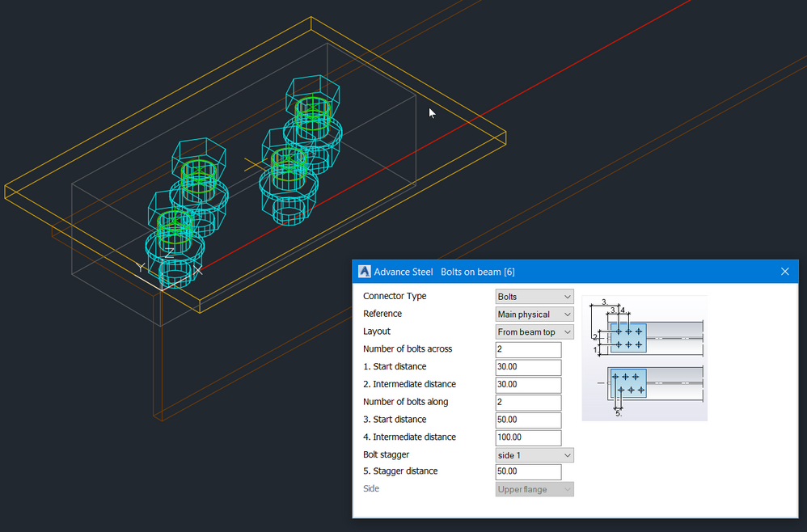Click the 'Bolt stagger' label

click(386, 454)
